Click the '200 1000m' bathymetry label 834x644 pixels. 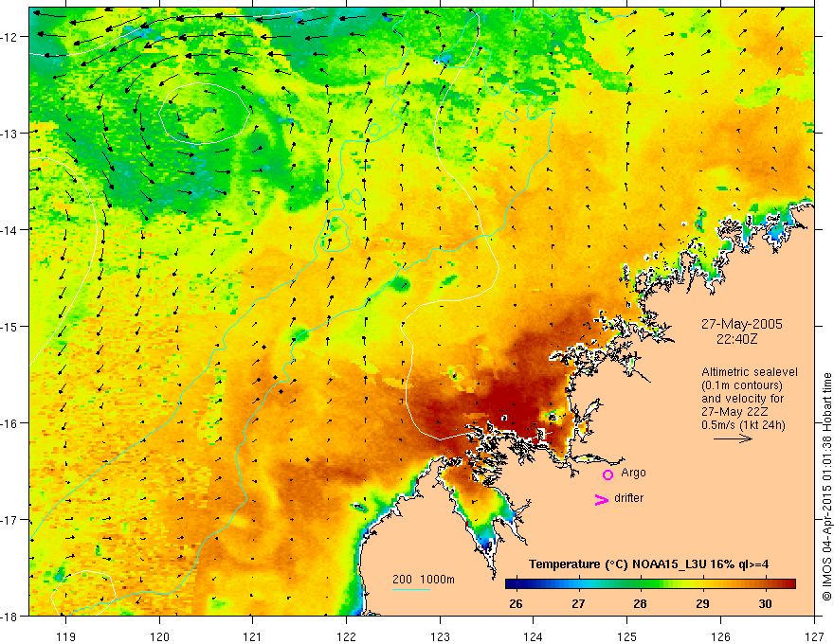click(424, 580)
